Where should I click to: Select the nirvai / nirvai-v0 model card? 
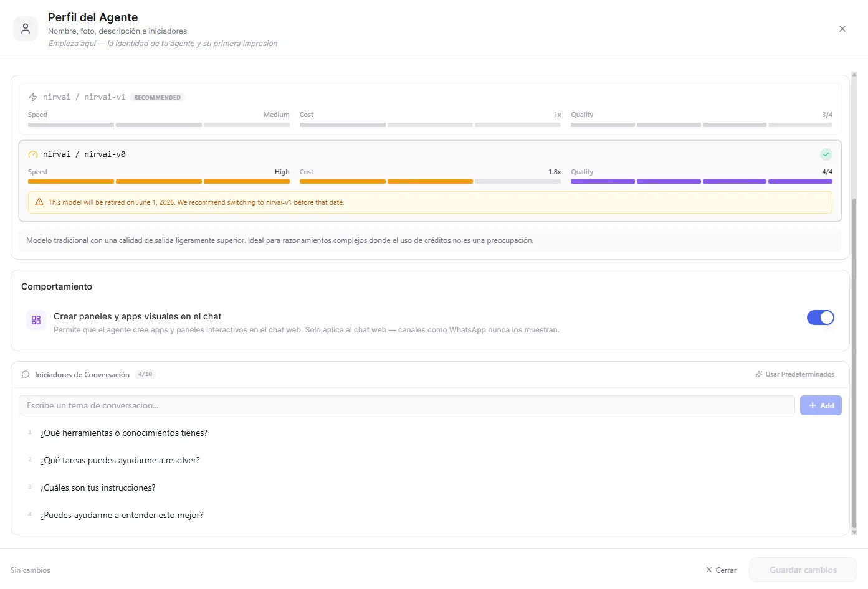pos(430,181)
